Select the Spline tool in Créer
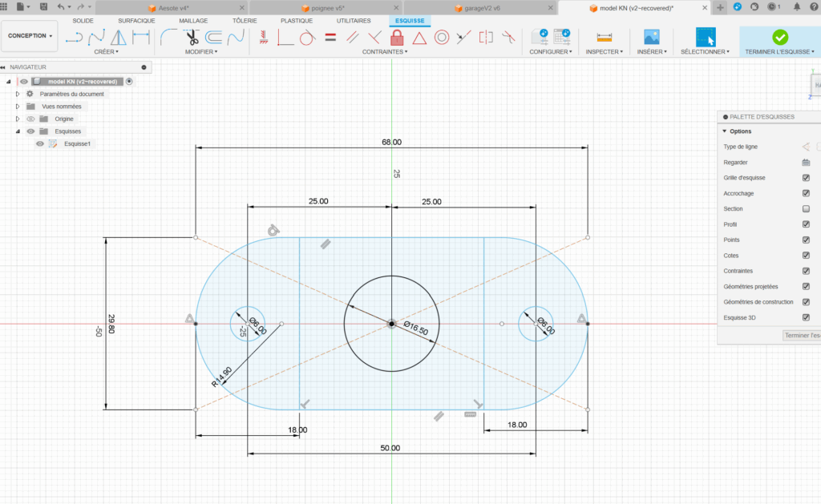 point(96,38)
